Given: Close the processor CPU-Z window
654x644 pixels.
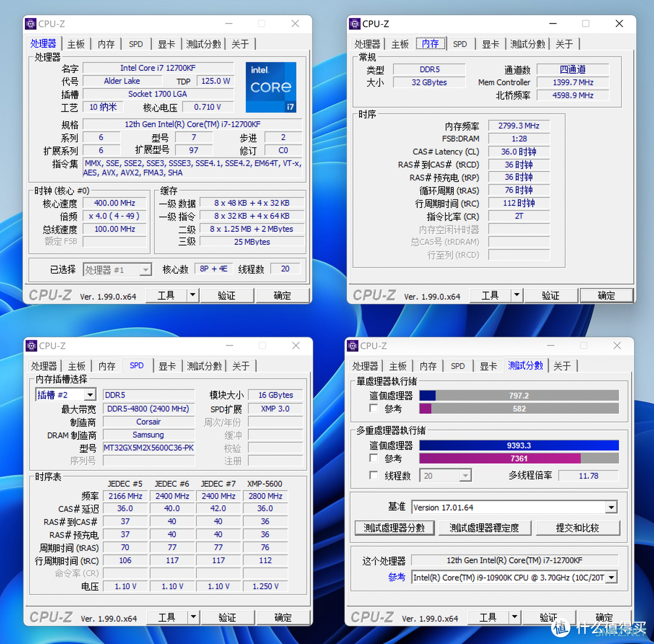Looking at the screenshot, I should [x=296, y=24].
